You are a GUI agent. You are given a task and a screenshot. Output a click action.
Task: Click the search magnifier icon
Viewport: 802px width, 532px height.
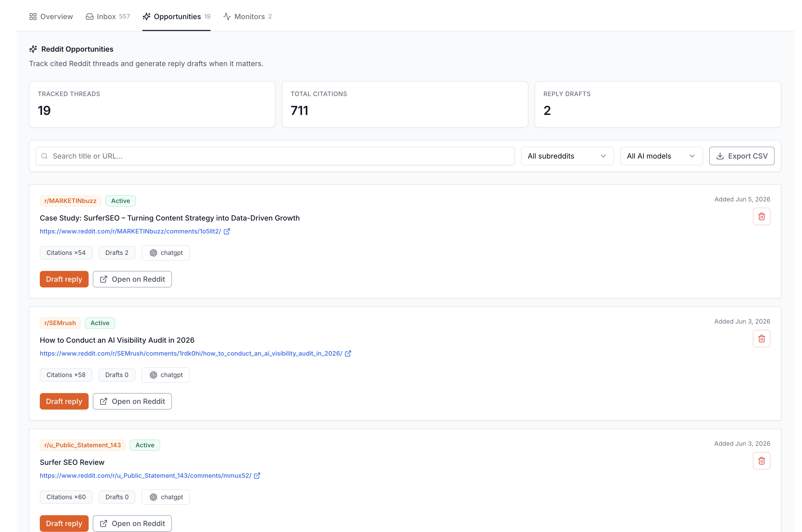point(44,156)
